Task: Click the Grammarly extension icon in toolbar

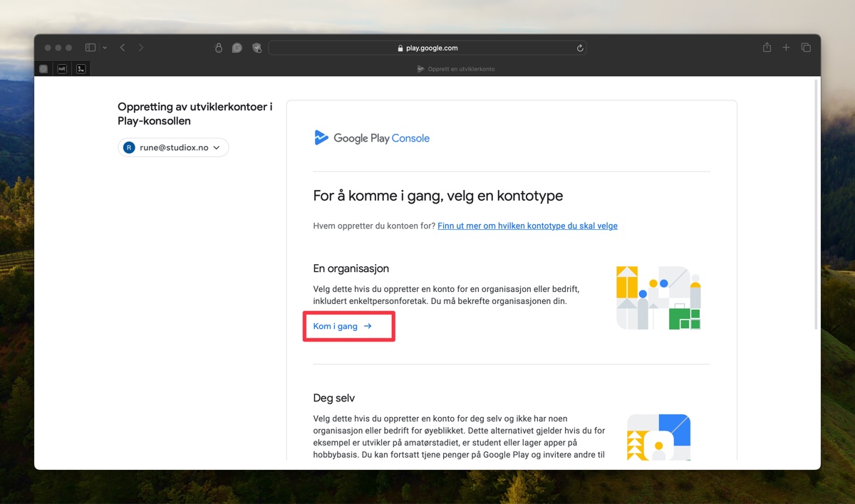Action: (x=237, y=48)
